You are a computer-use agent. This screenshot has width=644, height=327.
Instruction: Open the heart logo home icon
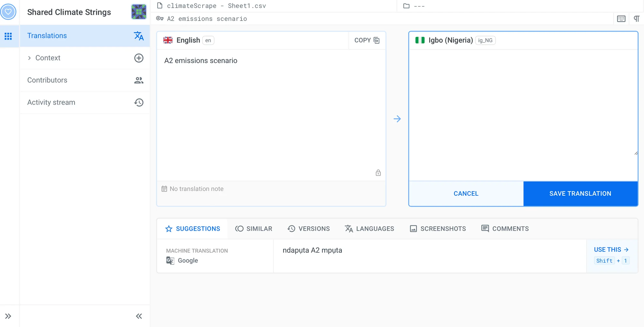click(8, 12)
